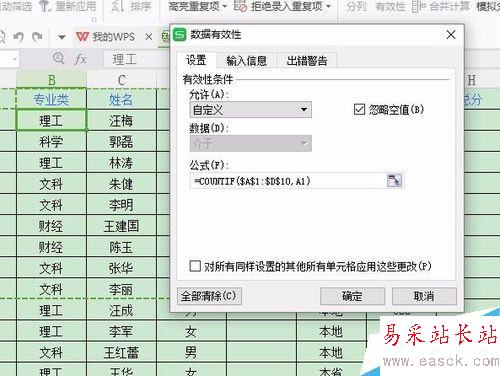
Task: Select column C header
Action: tap(121, 80)
